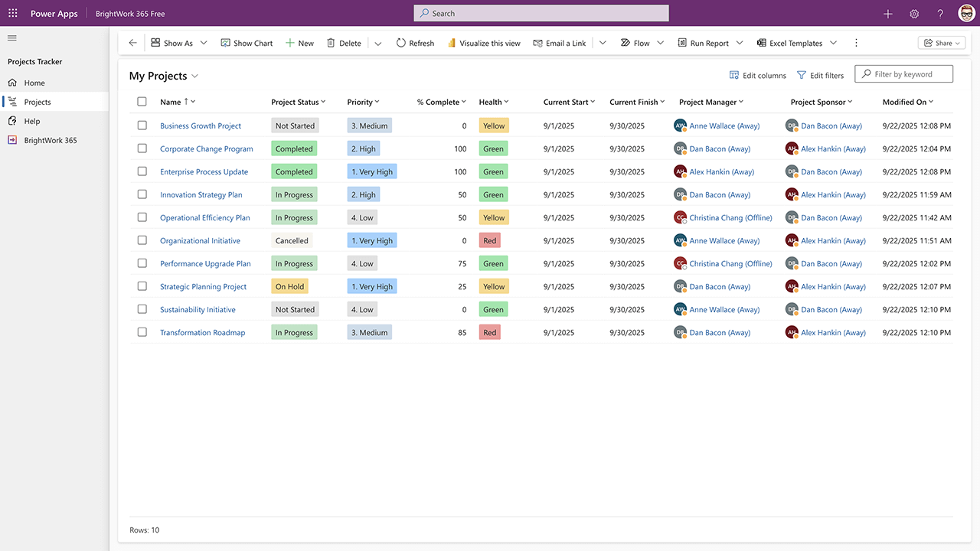Viewport: 980px width, 551px height.
Task: Check the Business Growth Project row checkbox
Action: pyautogui.click(x=142, y=126)
